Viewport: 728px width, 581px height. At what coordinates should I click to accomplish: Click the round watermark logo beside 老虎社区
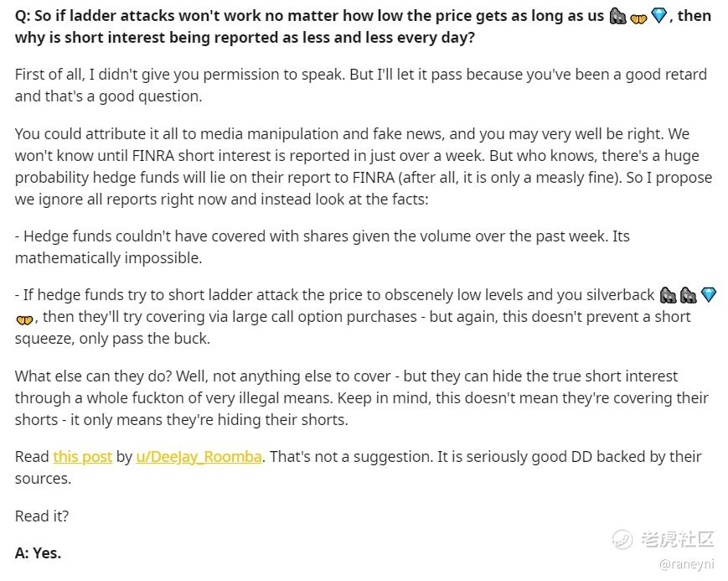(x=622, y=540)
